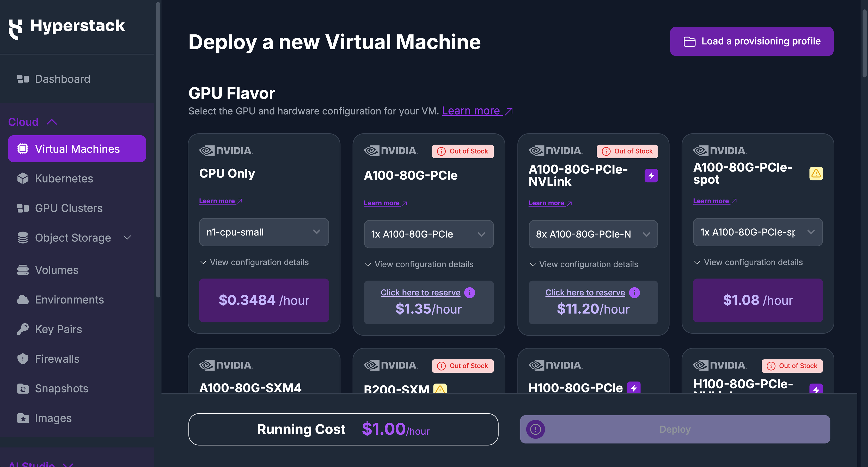Screen dimensions: 868x467
Task: Click the sidebar vertical scrollbar
Action: pyautogui.click(x=158, y=150)
